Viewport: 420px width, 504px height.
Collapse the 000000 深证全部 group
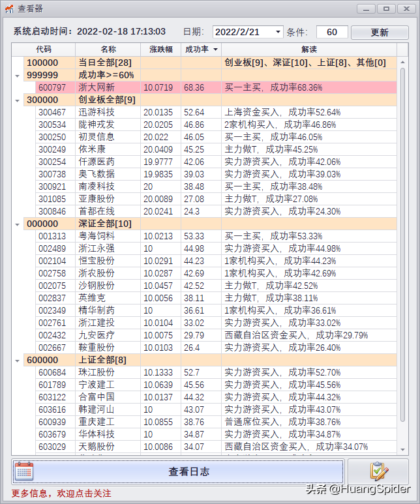coord(17,224)
